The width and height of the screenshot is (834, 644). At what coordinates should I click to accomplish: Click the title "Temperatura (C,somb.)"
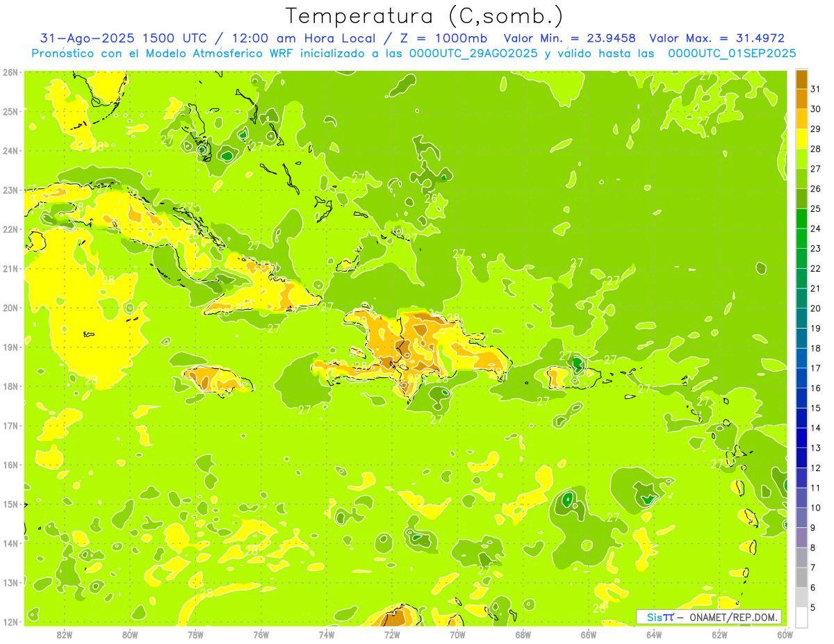coord(425,17)
